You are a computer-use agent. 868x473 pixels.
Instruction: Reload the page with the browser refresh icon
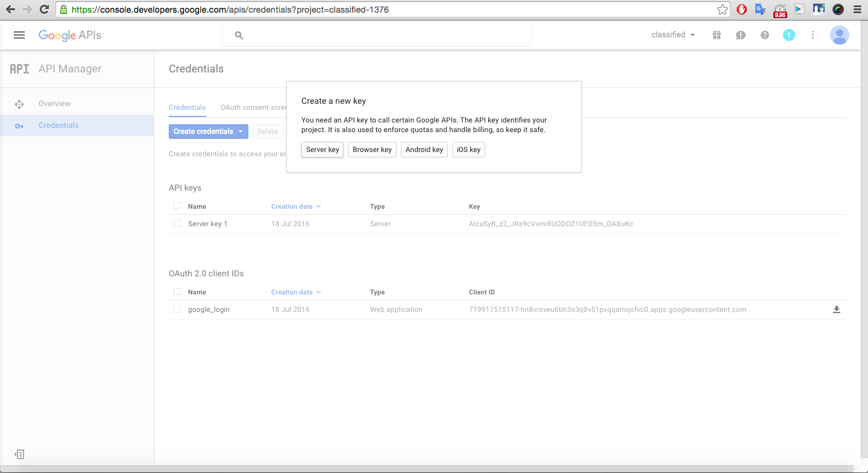44,9
